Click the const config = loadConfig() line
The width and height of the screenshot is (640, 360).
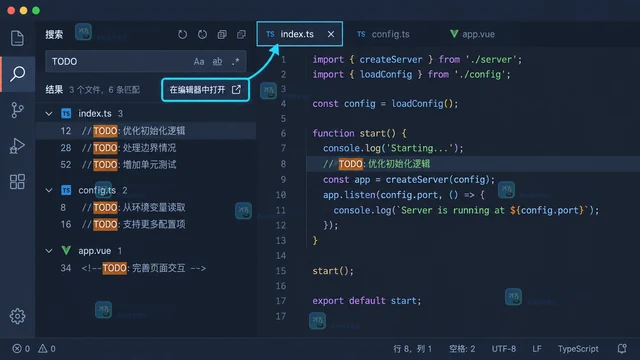(x=385, y=104)
